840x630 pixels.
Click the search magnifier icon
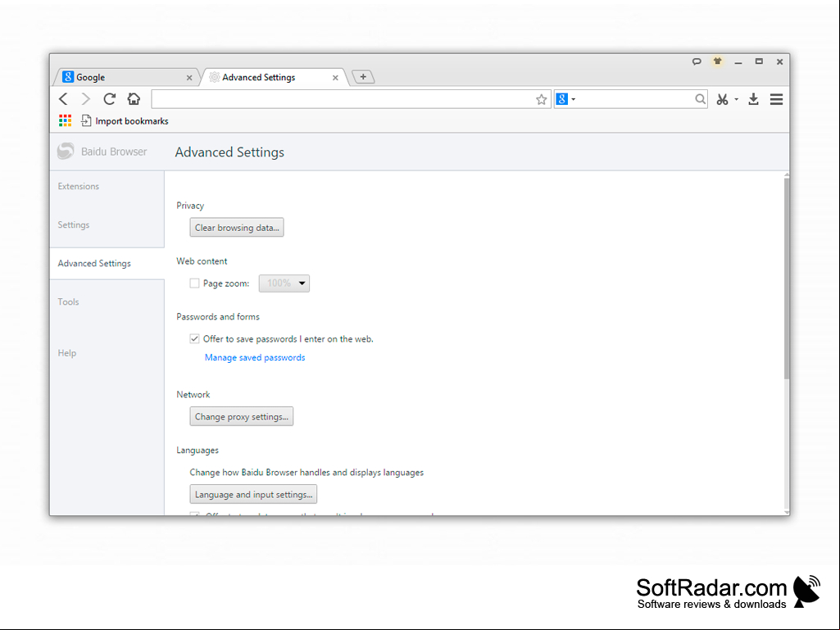(x=700, y=99)
